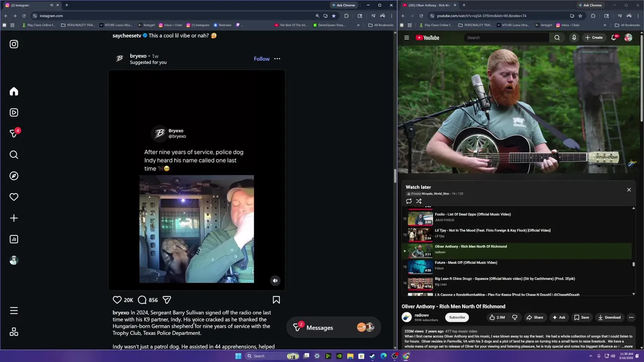Play Future - Mask Off from playlist
The height and width of the screenshot is (362, 644).
(518, 266)
